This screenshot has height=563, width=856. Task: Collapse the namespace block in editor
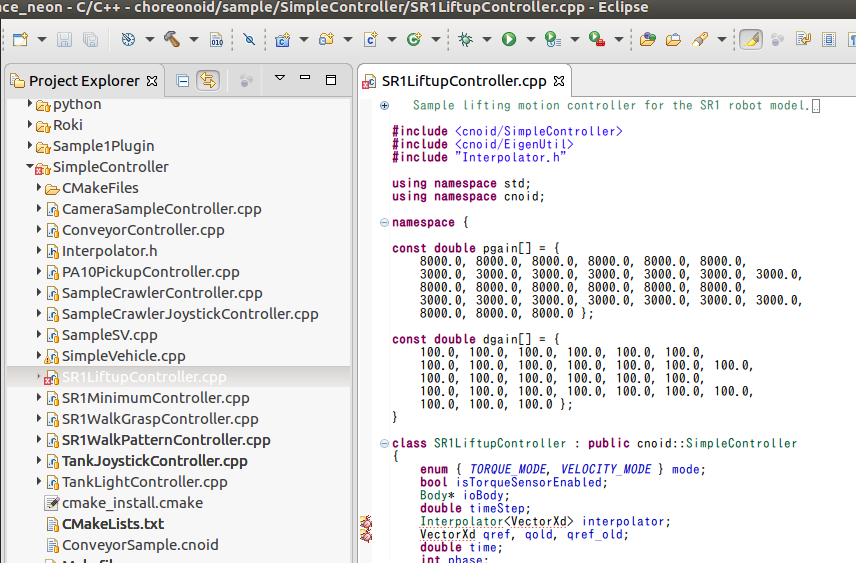click(385, 222)
